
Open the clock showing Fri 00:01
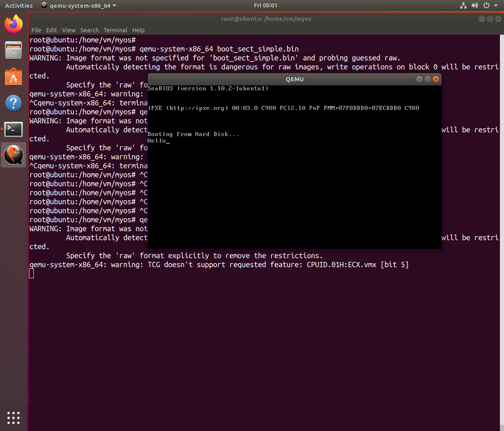tap(265, 5)
